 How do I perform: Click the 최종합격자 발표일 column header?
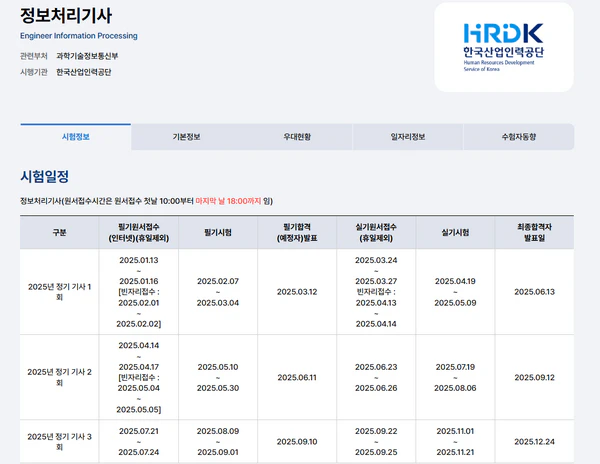[x=535, y=232]
